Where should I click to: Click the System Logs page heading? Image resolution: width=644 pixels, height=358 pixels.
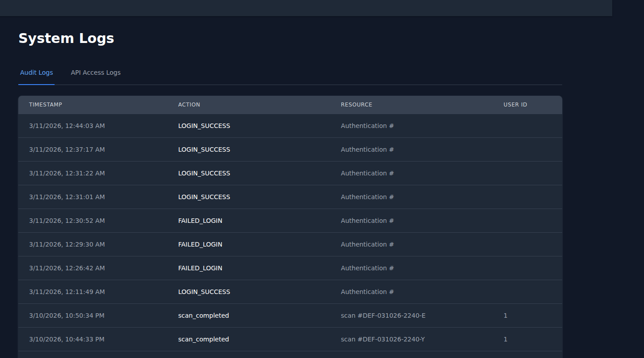point(66,38)
